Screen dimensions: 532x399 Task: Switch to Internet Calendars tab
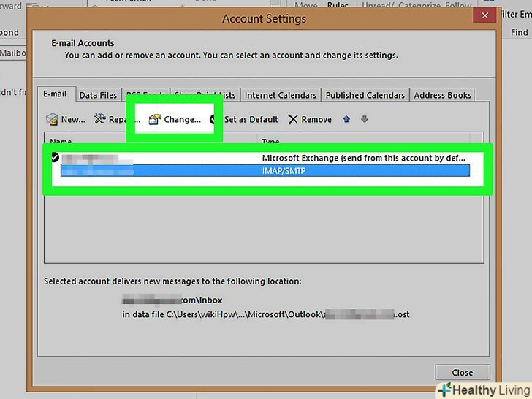click(x=281, y=95)
